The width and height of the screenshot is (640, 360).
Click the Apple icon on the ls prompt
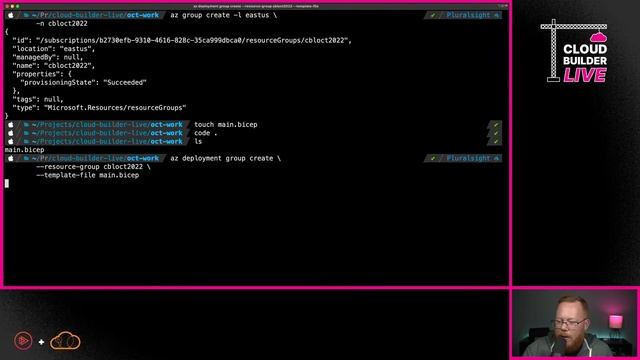[x=11, y=141]
